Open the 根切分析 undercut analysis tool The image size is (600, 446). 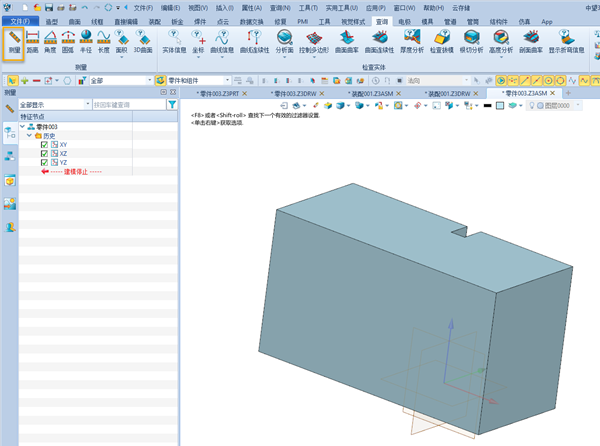point(471,42)
